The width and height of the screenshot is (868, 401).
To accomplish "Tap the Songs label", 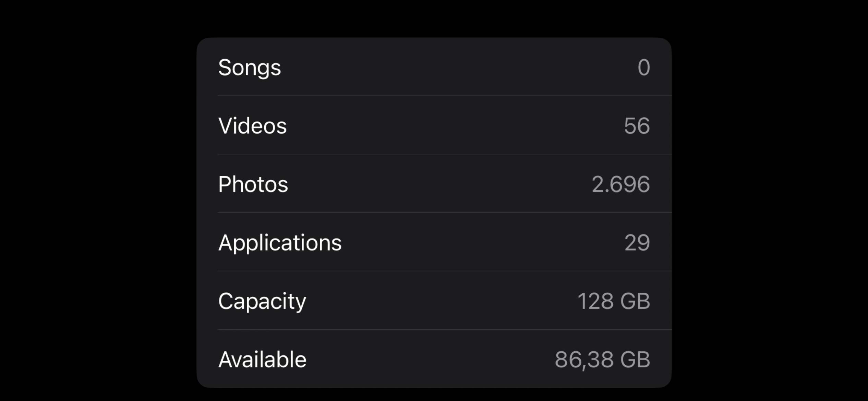I will point(250,68).
